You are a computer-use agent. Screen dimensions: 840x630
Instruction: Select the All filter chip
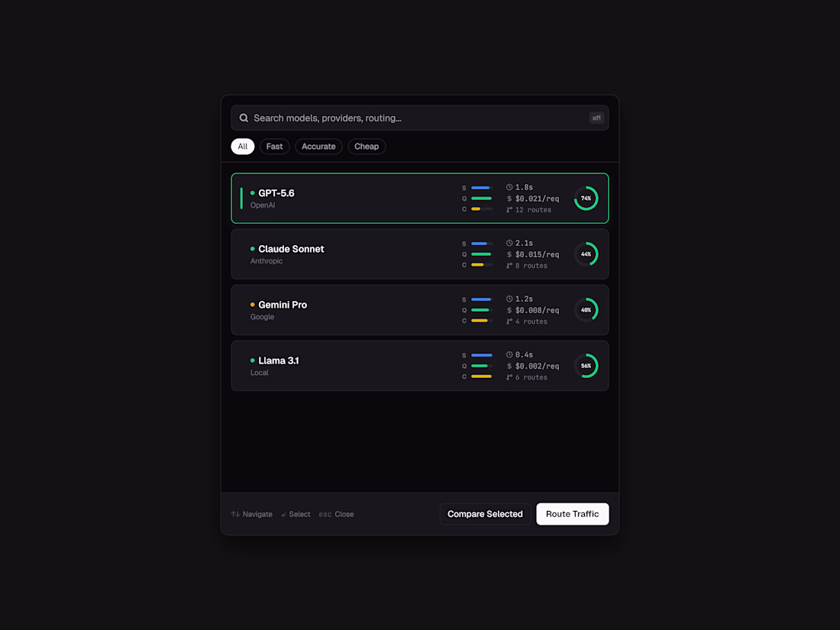[x=243, y=147]
